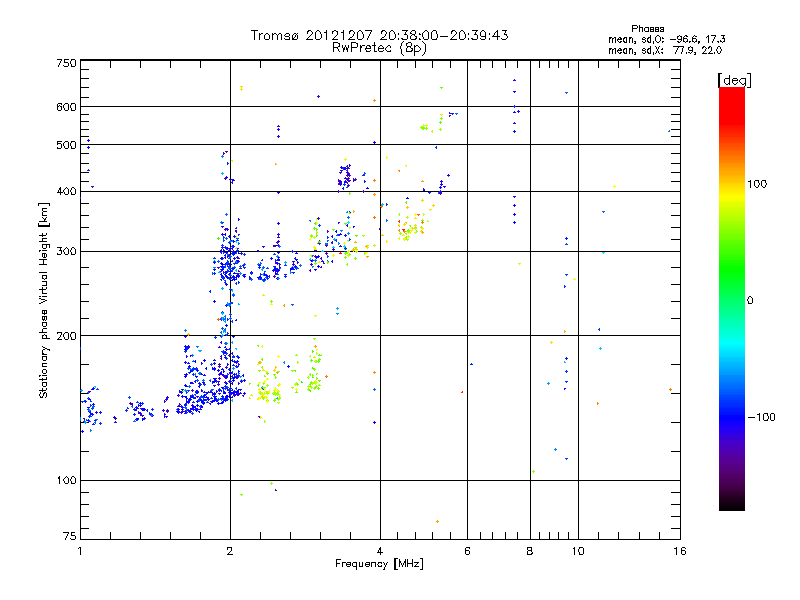
Task: Click the '[deg]' colorbar unit label
Action: 734,80
